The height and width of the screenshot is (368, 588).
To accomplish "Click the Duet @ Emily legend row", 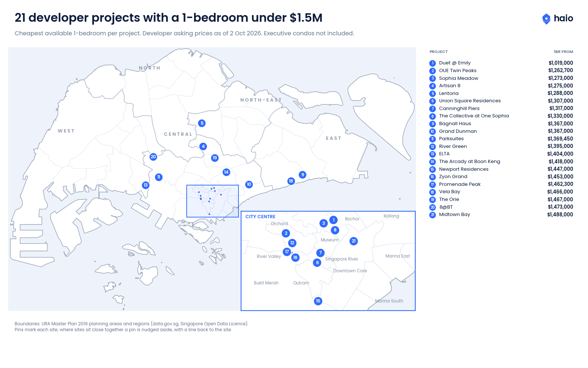I will tap(501, 63).
